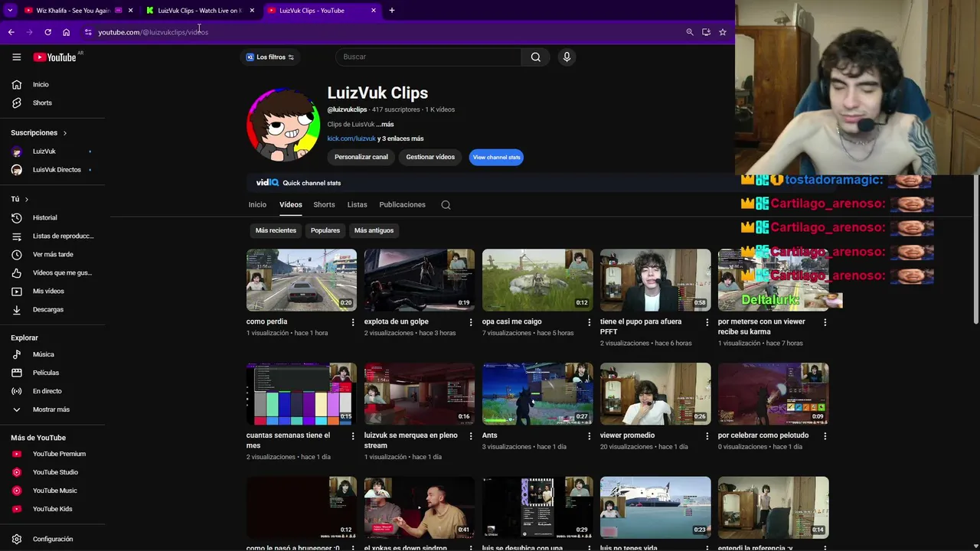Open Los filtros vidIQ dropdown
The width and height of the screenshot is (980, 551).
click(x=270, y=57)
